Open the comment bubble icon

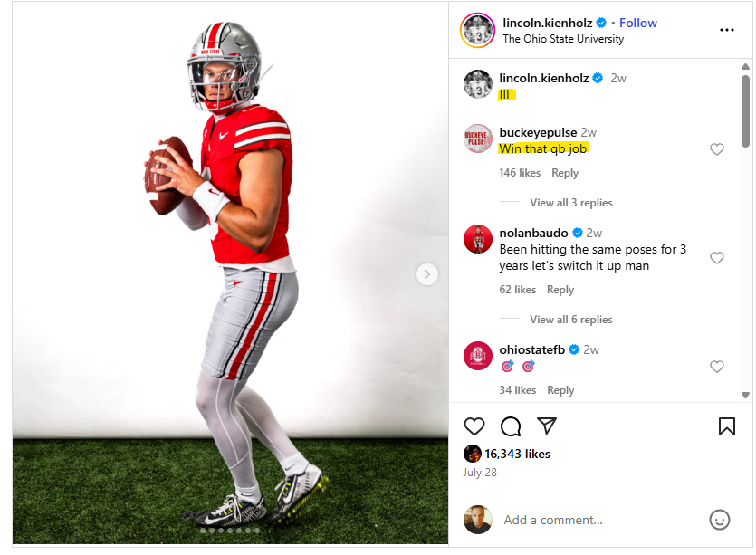click(511, 426)
